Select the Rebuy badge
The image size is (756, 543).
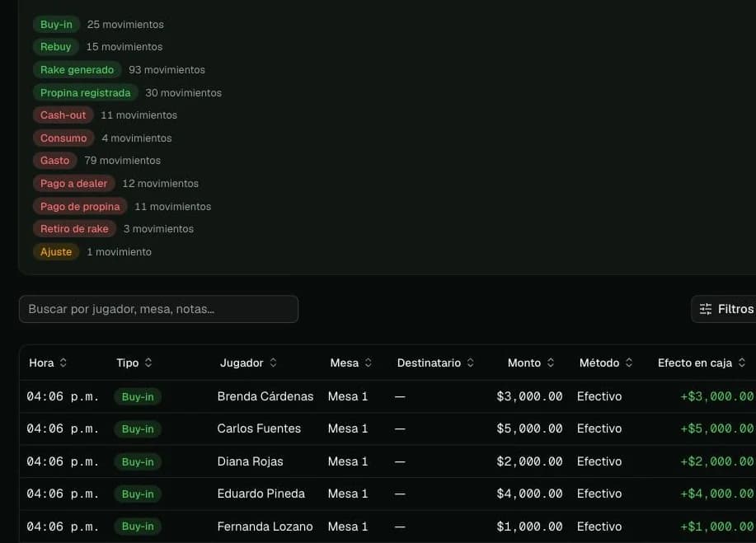point(55,47)
